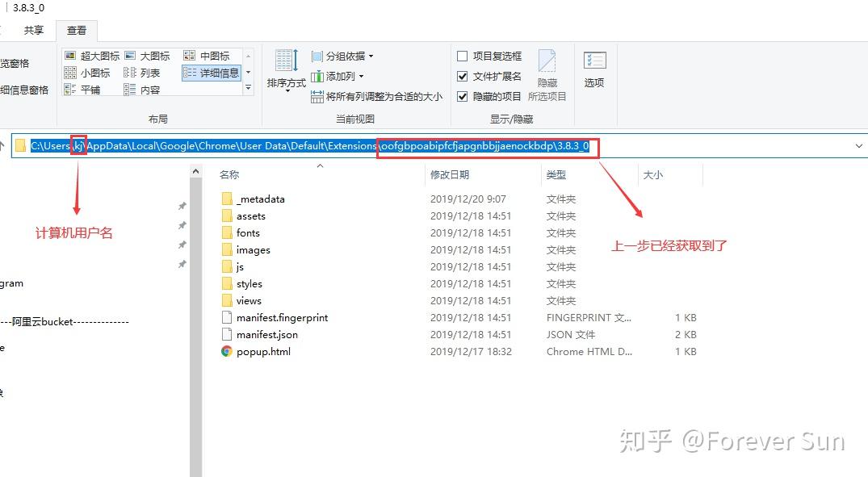Open the 分组依据 dropdown
Viewport: 868px width, 477px height.
pos(342,56)
